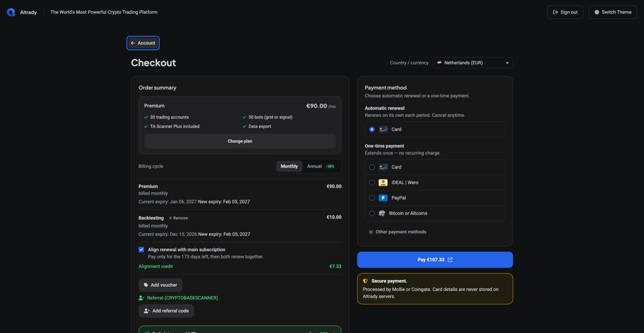Click the Add voucher button
The image size is (644, 333).
pos(160,285)
